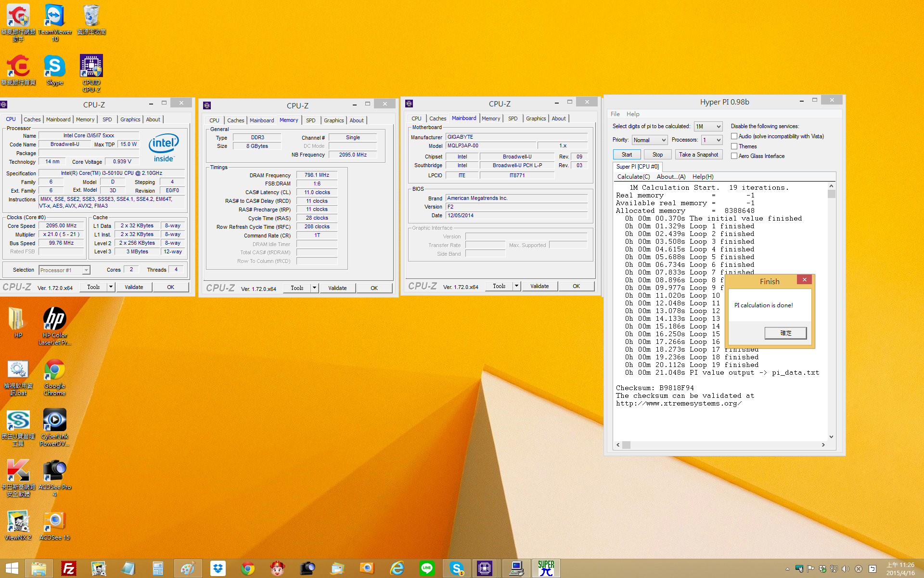
Task: Open ACDSee Pro 4 desktop shortcut
Action: [55, 478]
